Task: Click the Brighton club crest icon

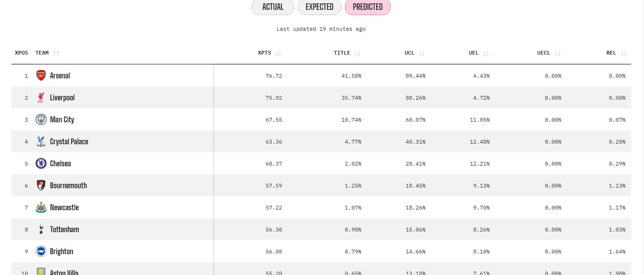Action: coord(41,251)
